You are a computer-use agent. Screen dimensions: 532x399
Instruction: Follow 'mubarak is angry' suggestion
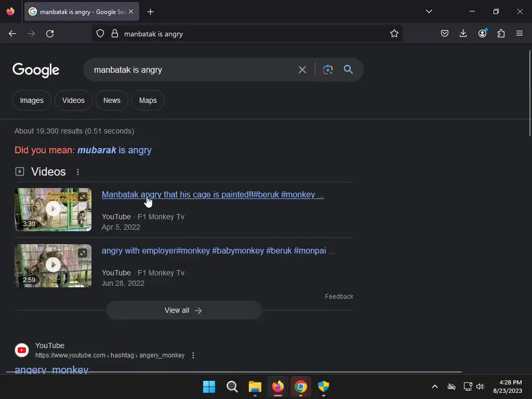coord(114,150)
